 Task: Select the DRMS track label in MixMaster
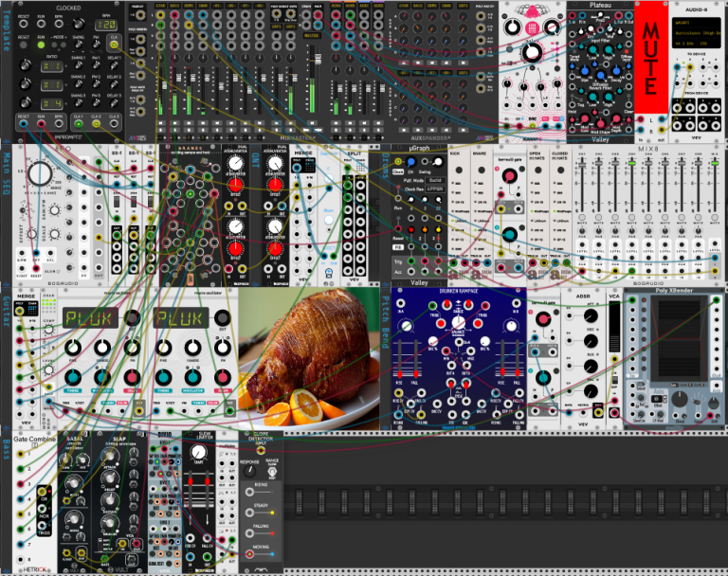pos(189,6)
